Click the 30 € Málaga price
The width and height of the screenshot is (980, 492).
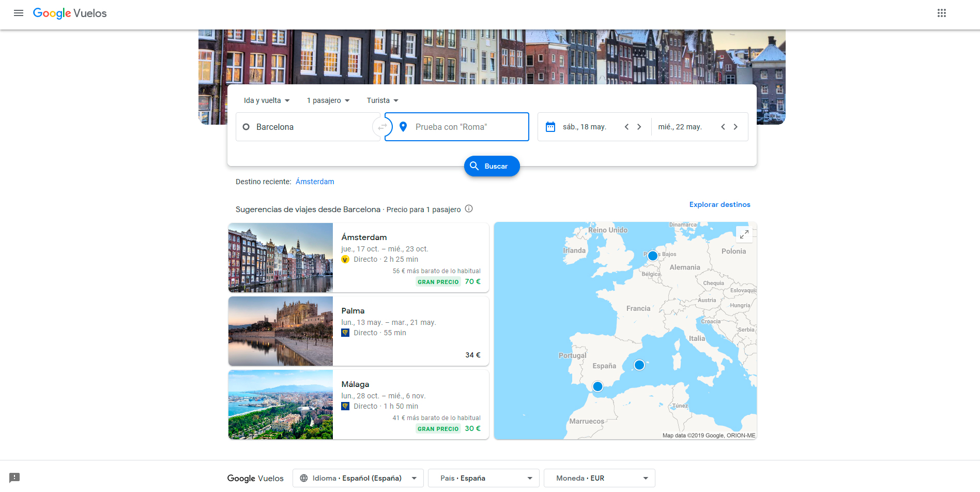click(x=473, y=428)
